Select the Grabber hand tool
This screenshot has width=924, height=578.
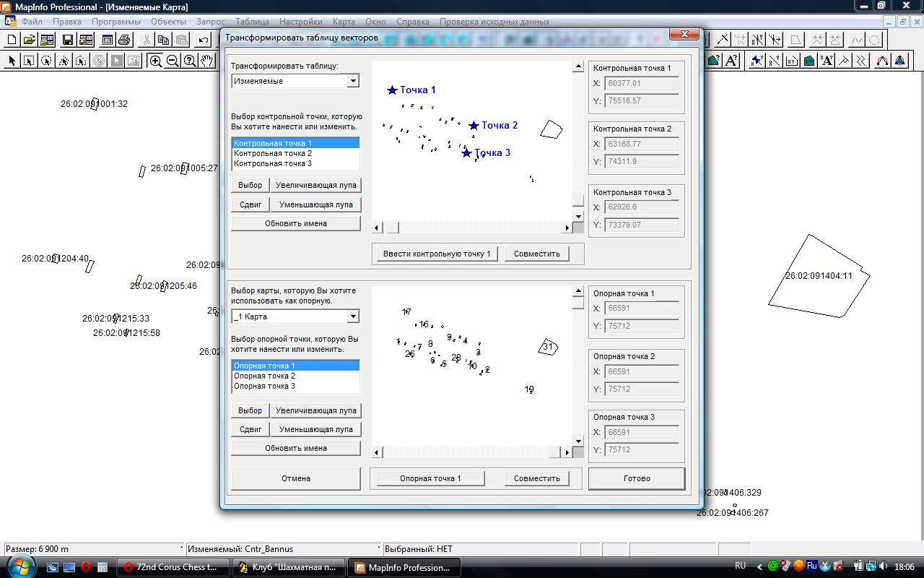[x=207, y=61]
